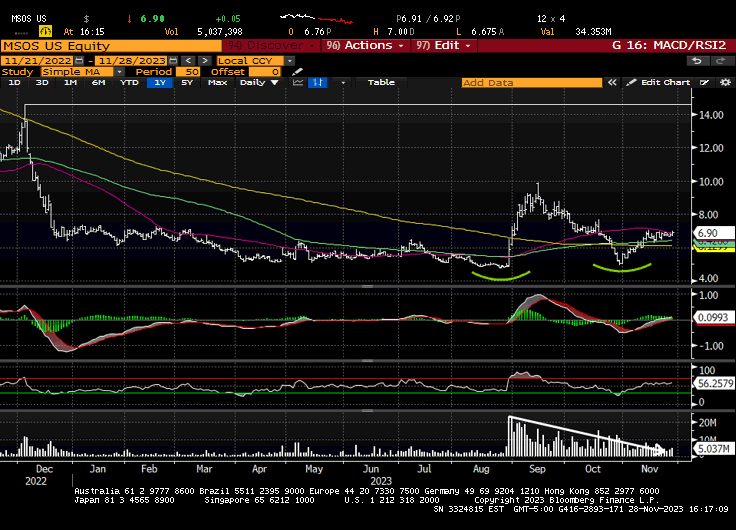
Task: Click the study pencil edit icon
Action: (297, 72)
